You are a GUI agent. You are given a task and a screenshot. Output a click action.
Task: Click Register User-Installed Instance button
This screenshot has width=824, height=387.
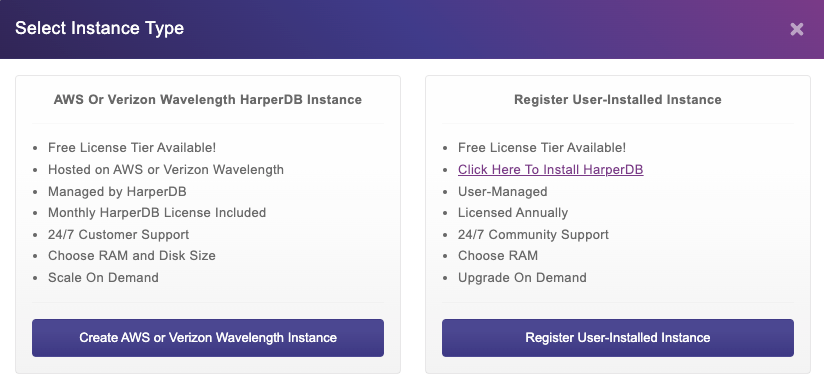[617, 338]
